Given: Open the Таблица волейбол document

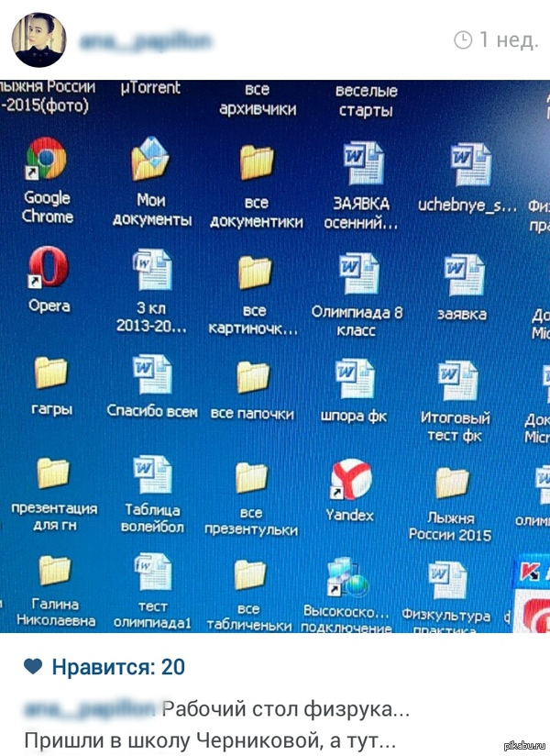Looking at the screenshot, I should pos(152,478).
